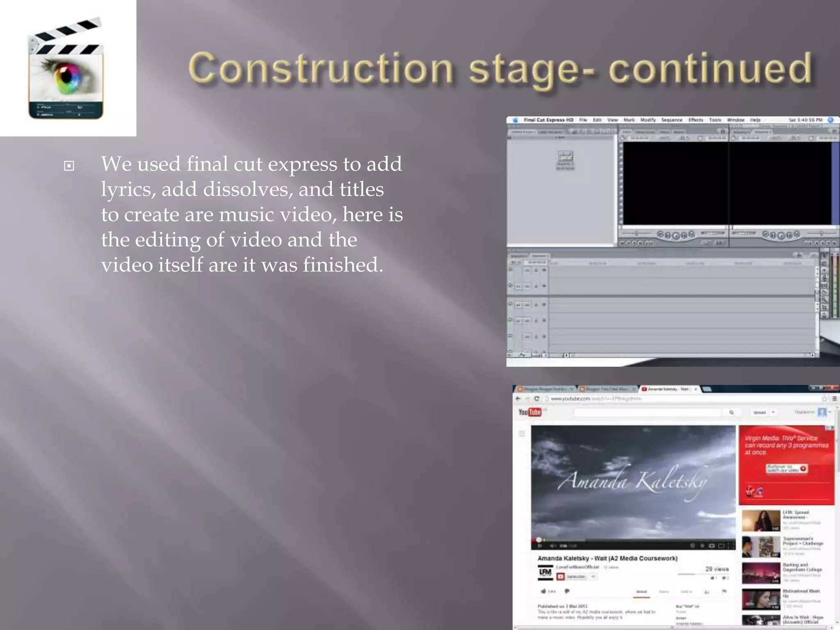Click the Viewer shuttle slider
Viewport: 840px width, 630px height.
636,233
